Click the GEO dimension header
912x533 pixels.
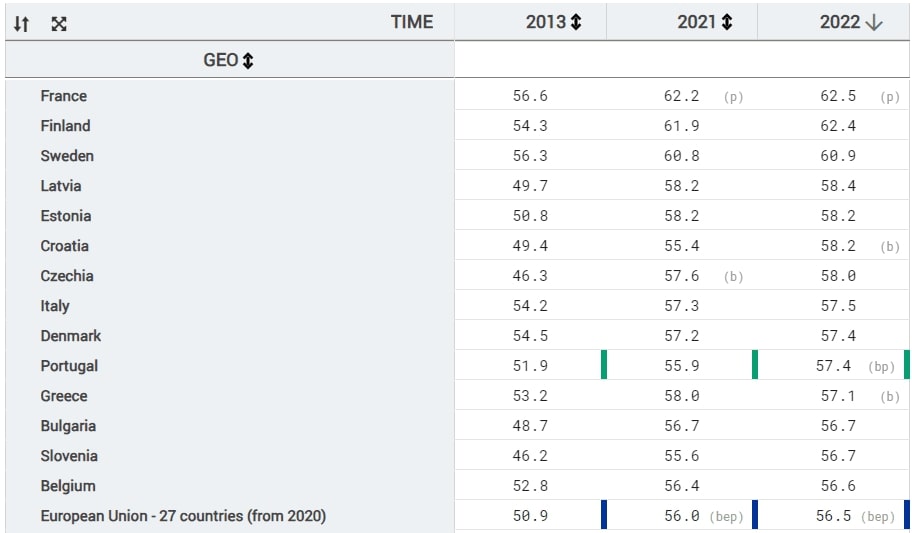tap(221, 61)
